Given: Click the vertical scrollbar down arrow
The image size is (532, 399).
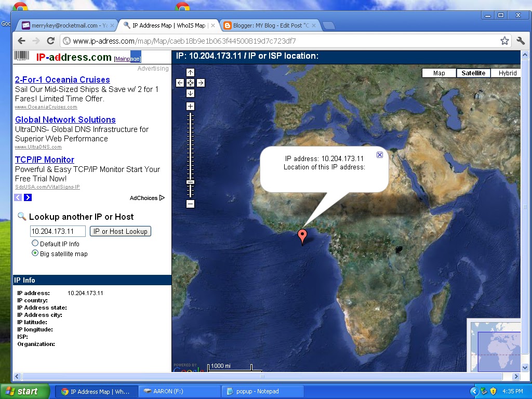Looking at the screenshot, I should tap(525, 367).
